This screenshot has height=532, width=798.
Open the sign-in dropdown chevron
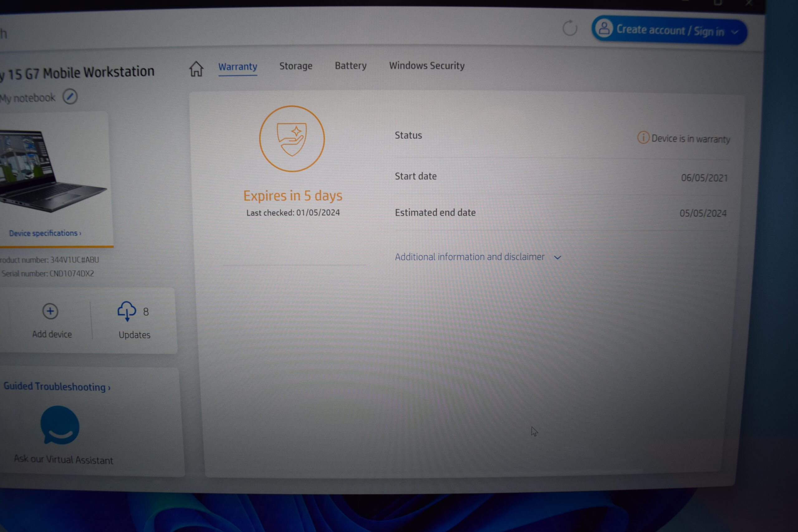(735, 33)
